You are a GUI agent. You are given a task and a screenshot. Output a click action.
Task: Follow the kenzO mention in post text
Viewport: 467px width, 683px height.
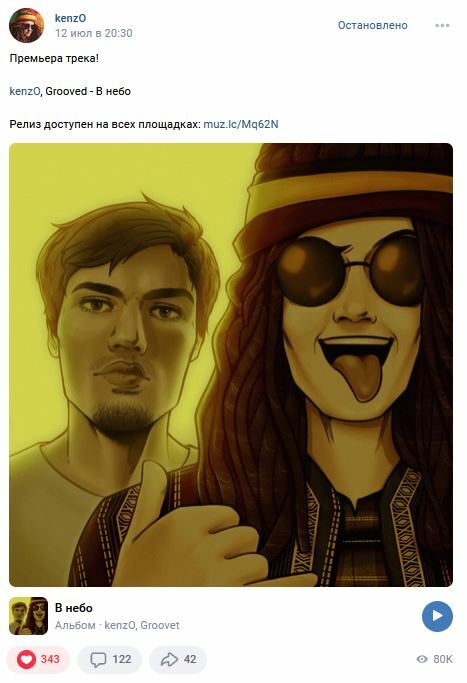coord(25,91)
